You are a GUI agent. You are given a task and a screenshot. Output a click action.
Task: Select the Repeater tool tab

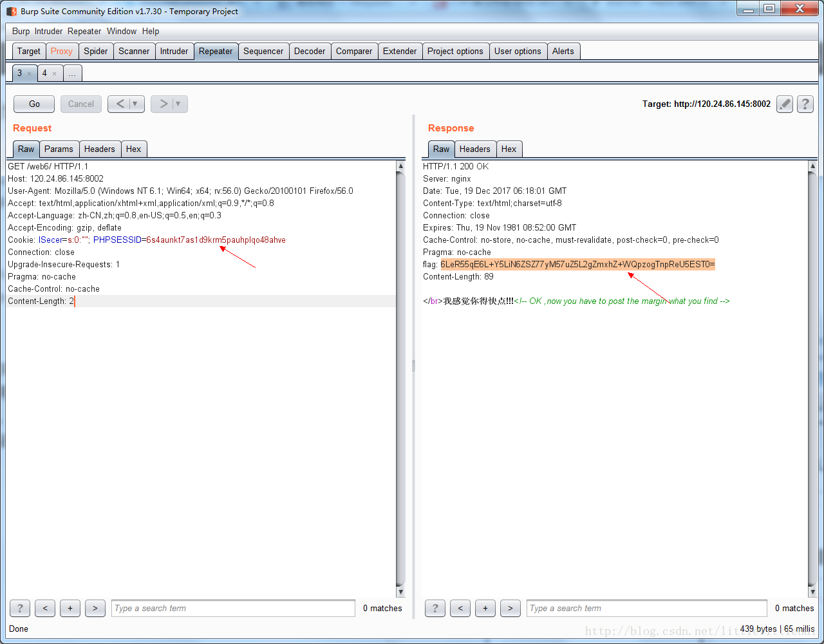pos(216,51)
